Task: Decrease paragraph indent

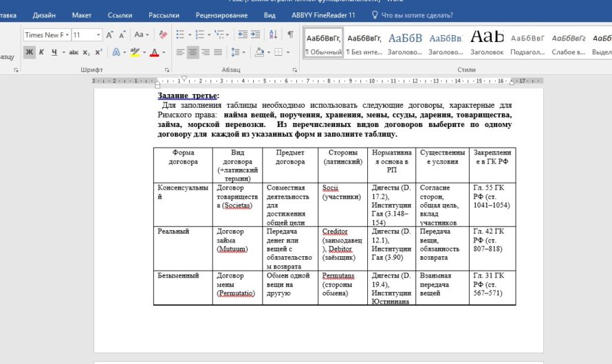Action: point(243,34)
